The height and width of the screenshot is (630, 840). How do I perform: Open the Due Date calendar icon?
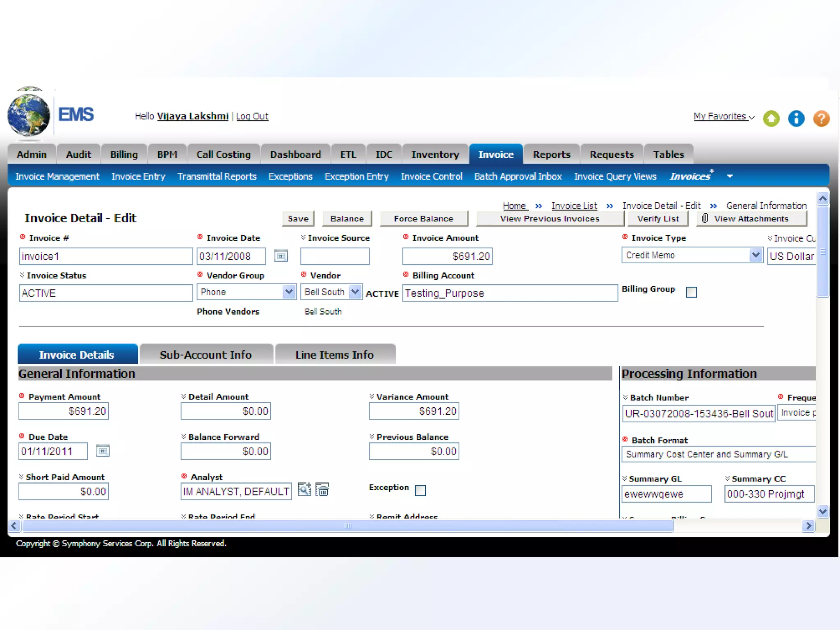point(103,451)
